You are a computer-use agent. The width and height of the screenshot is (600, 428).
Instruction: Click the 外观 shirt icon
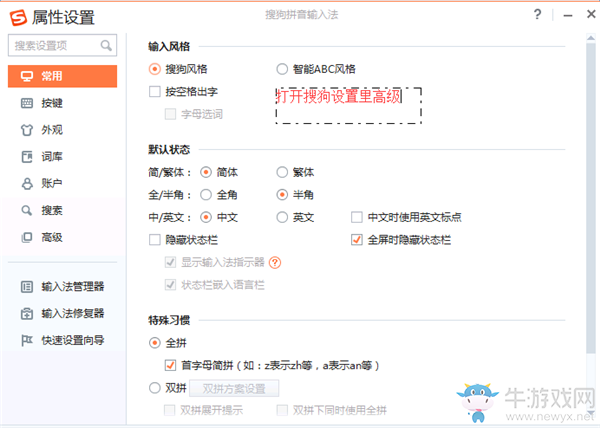point(27,130)
